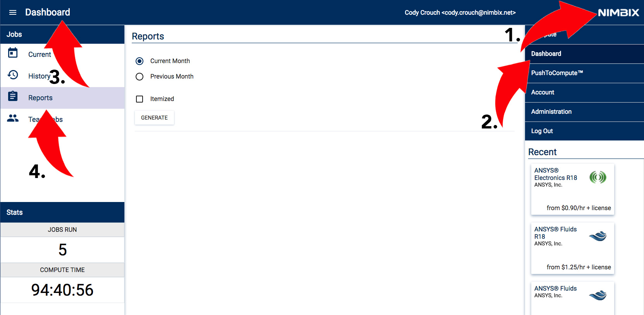Click the JOBS RUN stat header

point(62,230)
